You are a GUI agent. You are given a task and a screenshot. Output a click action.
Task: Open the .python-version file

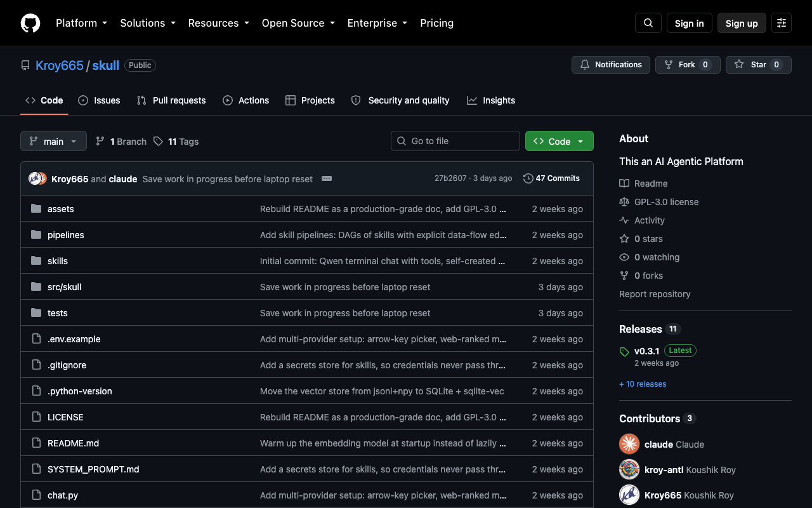80,391
